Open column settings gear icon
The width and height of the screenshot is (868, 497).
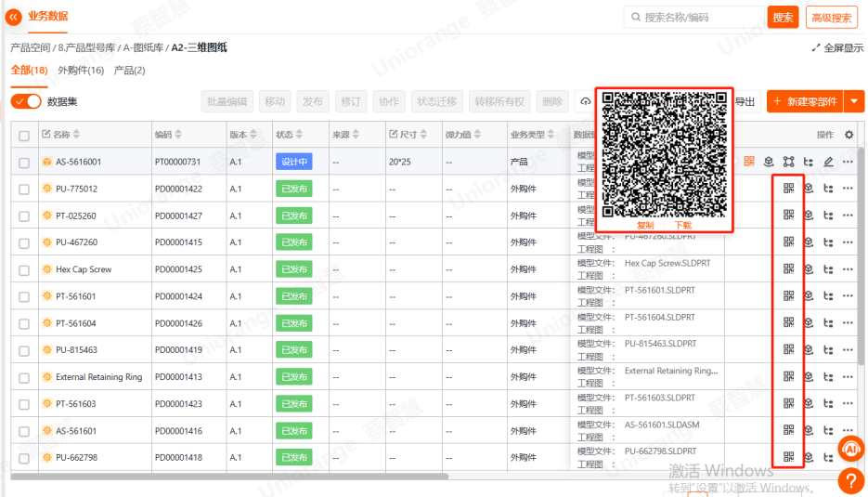coord(849,135)
